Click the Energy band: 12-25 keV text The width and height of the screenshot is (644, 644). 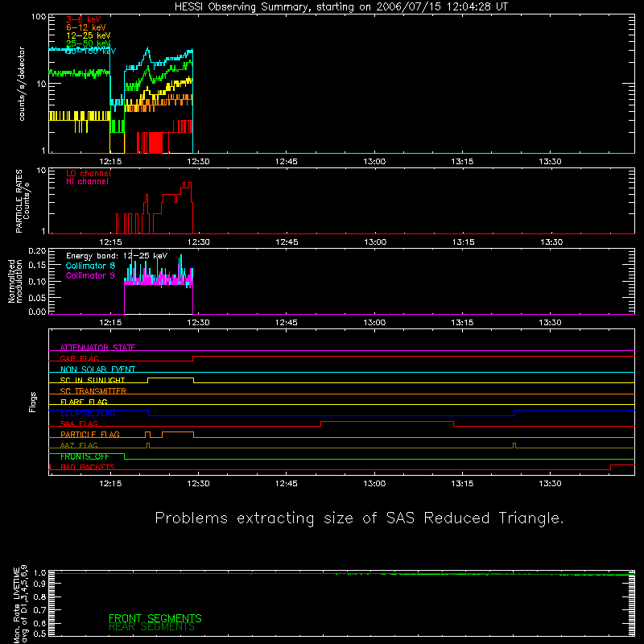coord(117,256)
